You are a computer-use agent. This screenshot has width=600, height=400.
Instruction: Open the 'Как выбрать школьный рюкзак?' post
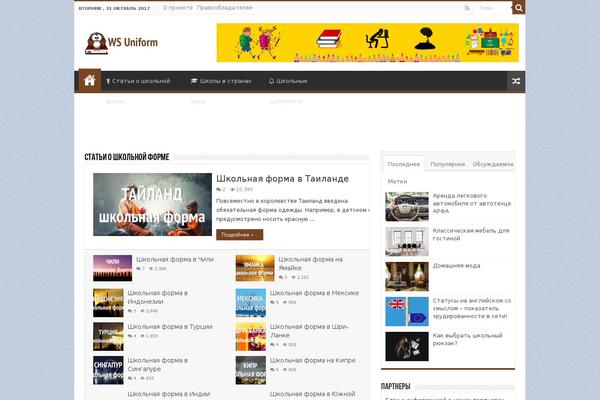[x=467, y=339]
